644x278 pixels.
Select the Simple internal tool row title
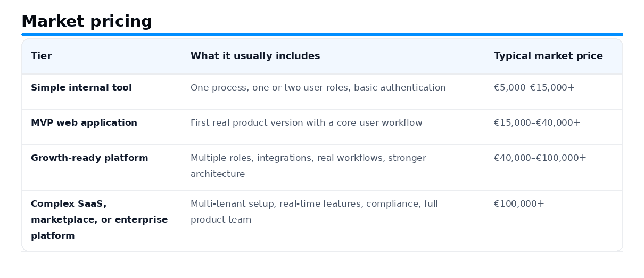[x=81, y=87]
